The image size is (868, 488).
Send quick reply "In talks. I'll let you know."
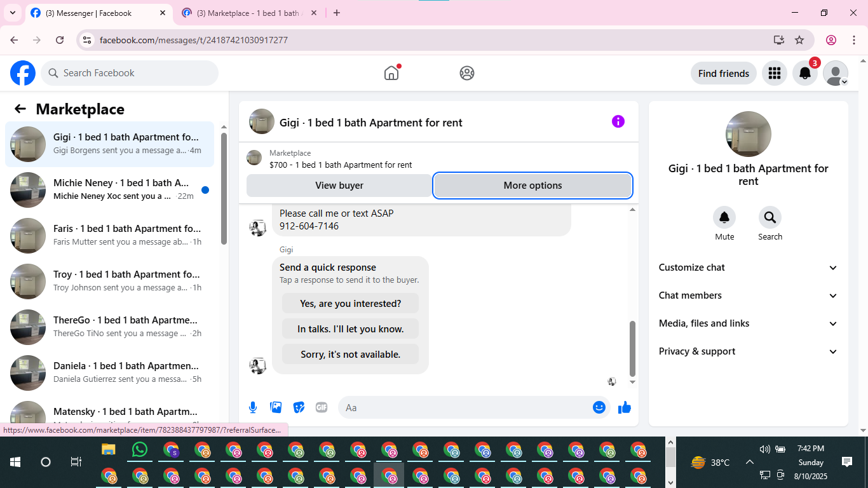pos(350,329)
